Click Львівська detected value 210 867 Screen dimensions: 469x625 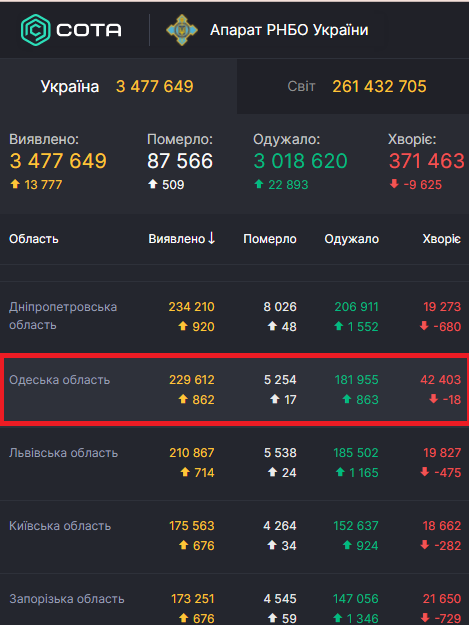tap(192, 453)
